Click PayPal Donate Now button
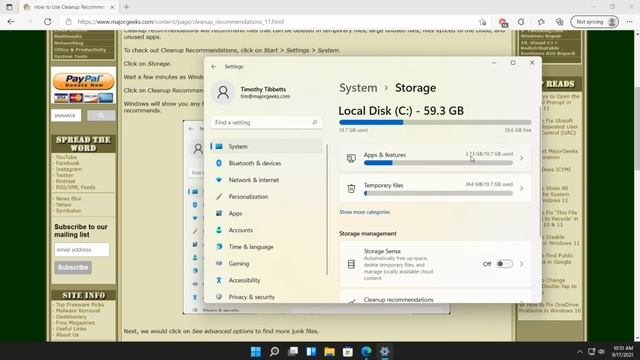The width and height of the screenshot is (640, 360). click(x=84, y=81)
